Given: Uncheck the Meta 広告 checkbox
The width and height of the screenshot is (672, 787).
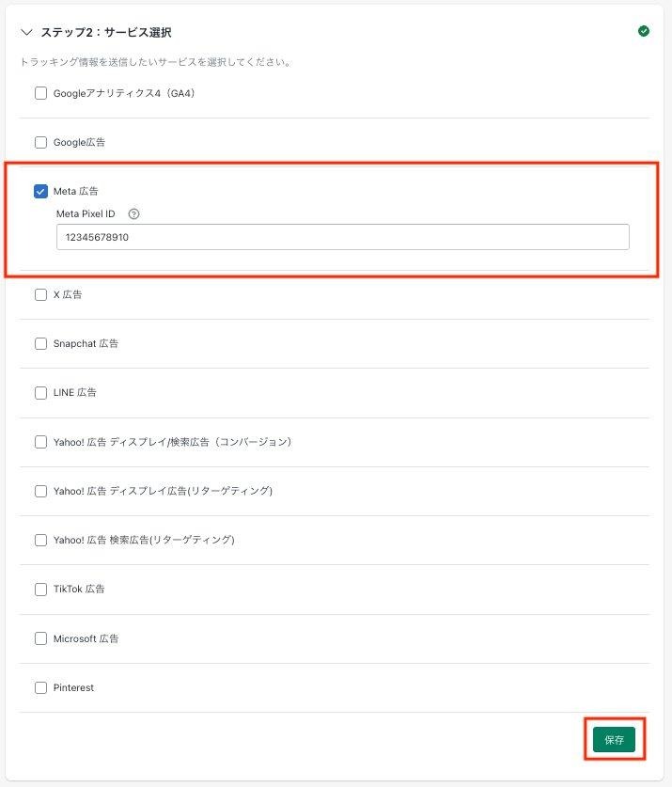Looking at the screenshot, I should click(40, 191).
